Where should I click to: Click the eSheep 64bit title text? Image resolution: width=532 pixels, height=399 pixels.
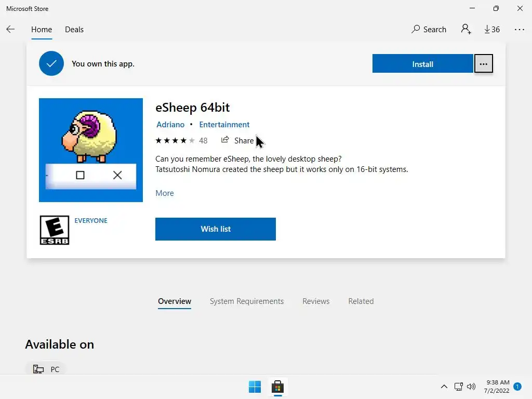click(192, 108)
